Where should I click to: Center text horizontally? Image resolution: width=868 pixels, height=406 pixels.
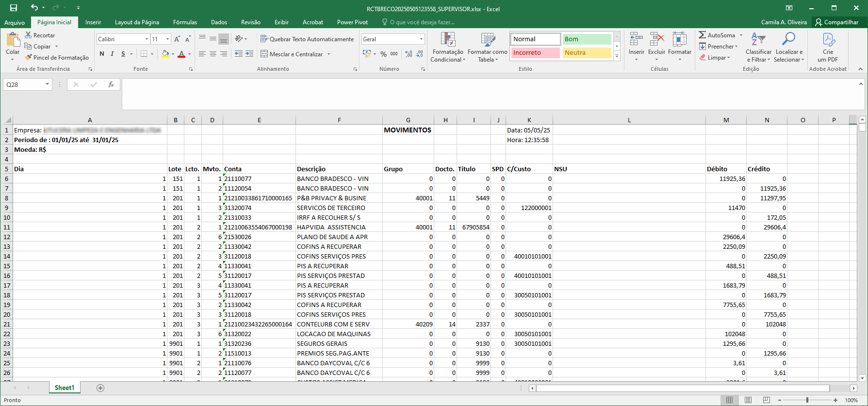[213, 54]
